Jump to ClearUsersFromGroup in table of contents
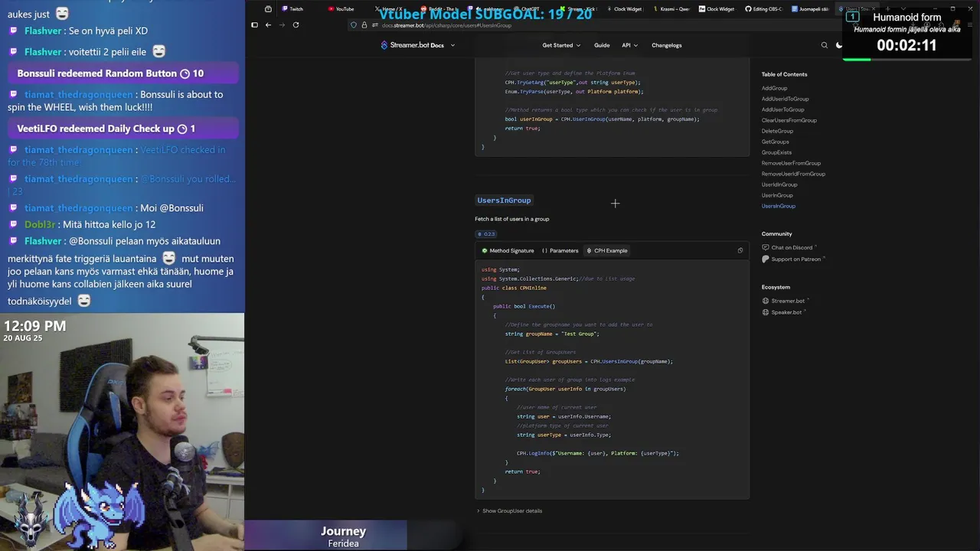The width and height of the screenshot is (980, 551). click(x=789, y=120)
